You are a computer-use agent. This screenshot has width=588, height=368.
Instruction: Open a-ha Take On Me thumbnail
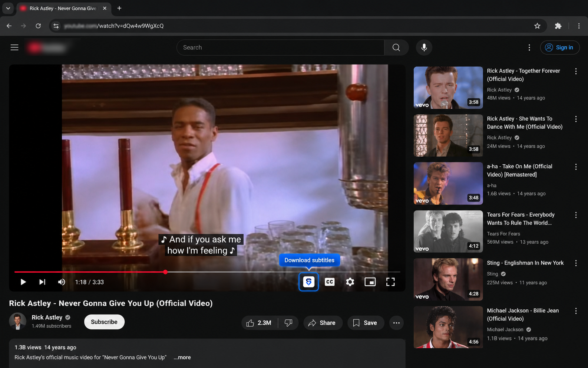tap(448, 183)
